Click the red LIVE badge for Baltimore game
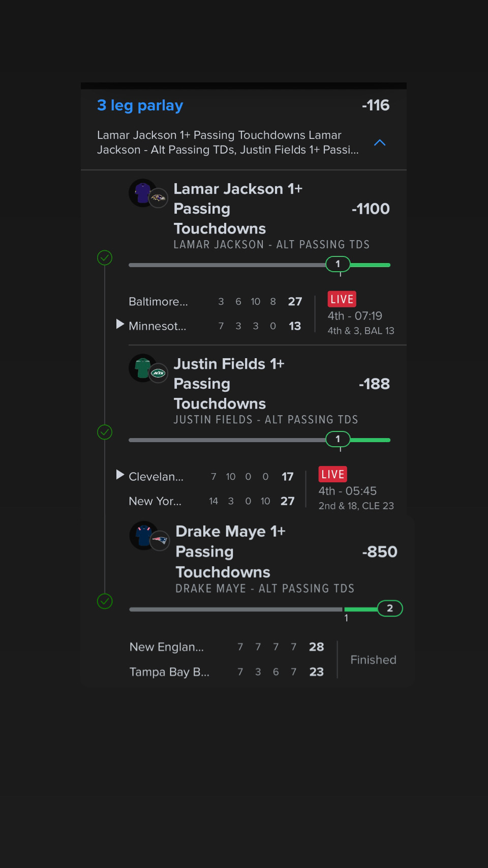This screenshot has width=488, height=868. (x=342, y=299)
